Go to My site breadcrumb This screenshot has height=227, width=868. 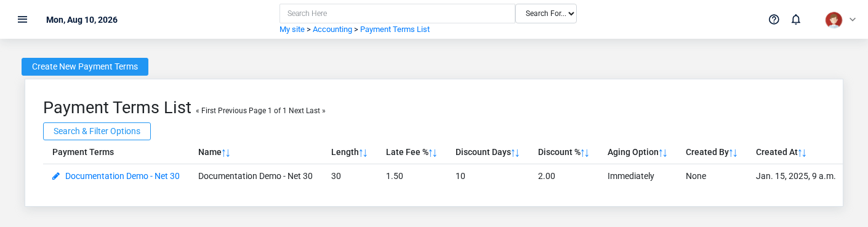(292, 30)
